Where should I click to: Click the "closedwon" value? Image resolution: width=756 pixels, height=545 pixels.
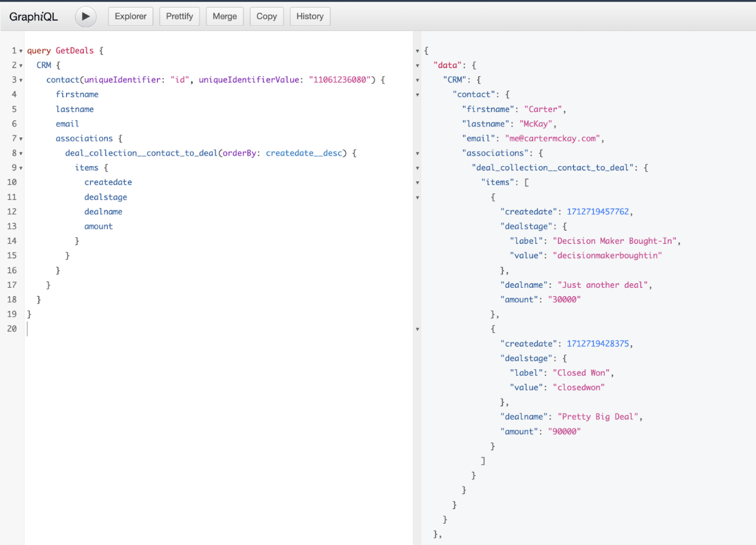(579, 387)
